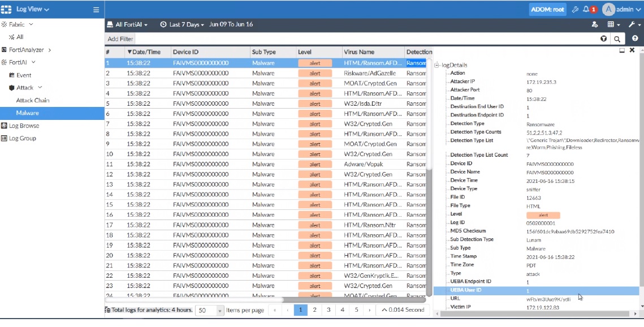Open the items per page dropdown
644x327 pixels.
(209, 310)
